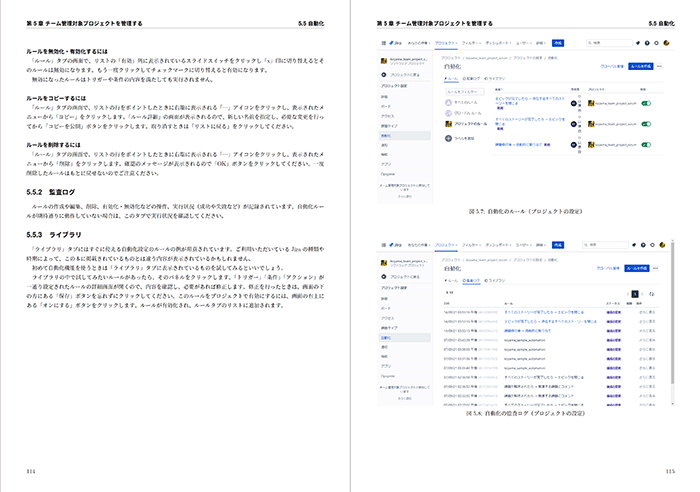The image size is (700, 492).
Task: Open notifications bell in figure 5.8 screenshot
Action: point(634,245)
